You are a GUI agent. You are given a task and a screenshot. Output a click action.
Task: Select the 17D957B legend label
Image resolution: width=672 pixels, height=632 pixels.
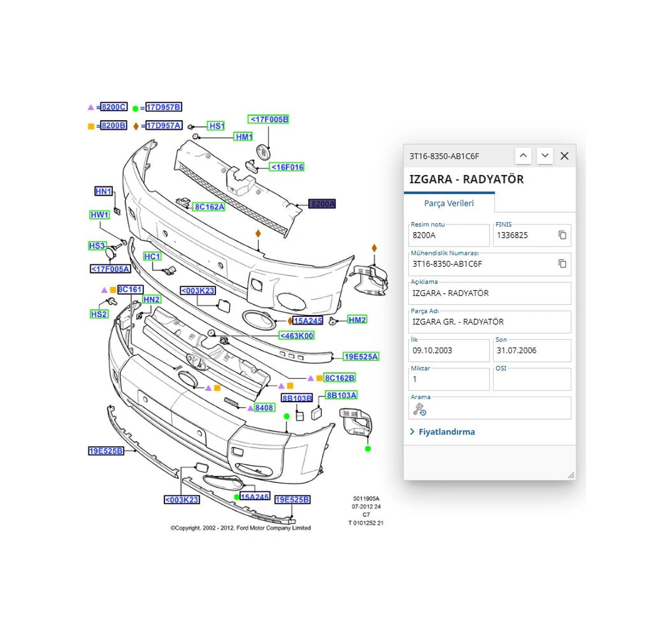tap(163, 107)
